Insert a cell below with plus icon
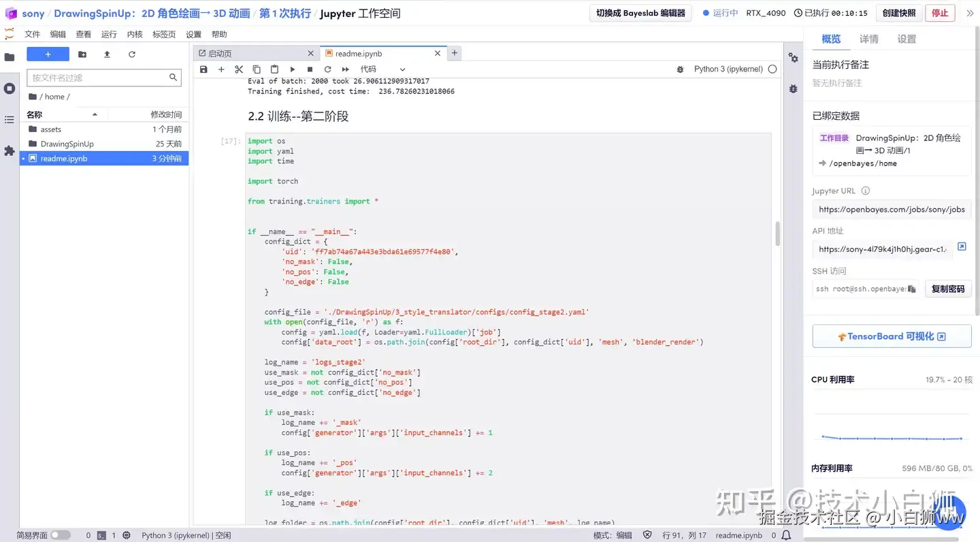 (x=221, y=69)
